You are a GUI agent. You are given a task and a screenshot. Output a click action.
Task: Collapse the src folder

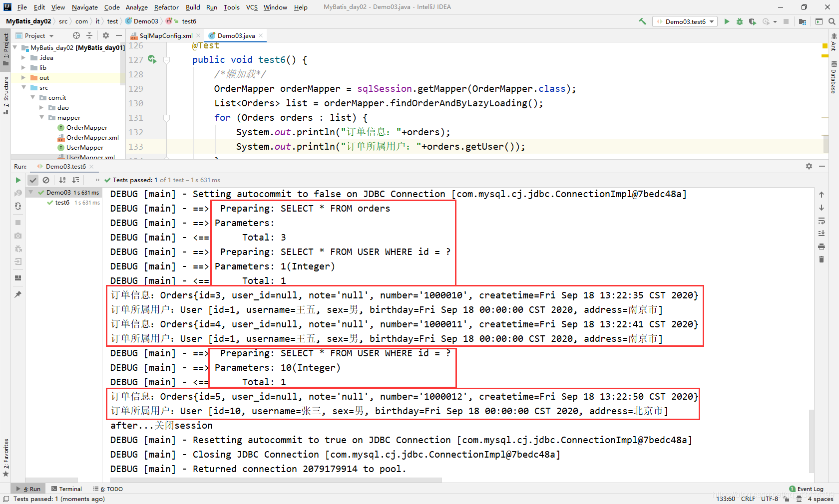pyautogui.click(x=23, y=87)
